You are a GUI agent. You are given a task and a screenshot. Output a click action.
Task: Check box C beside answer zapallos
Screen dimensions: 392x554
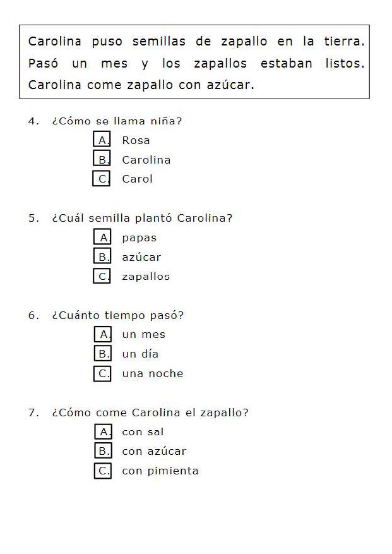(102, 276)
